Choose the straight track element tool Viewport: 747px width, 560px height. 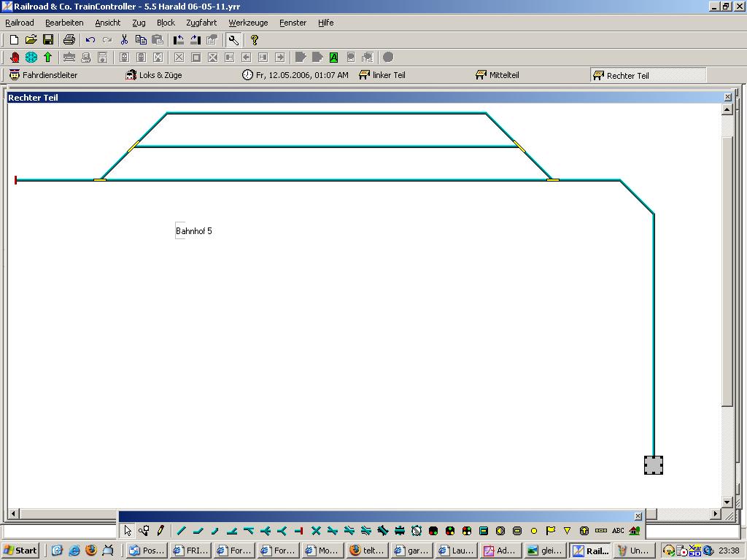pyautogui.click(x=182, y=531)
